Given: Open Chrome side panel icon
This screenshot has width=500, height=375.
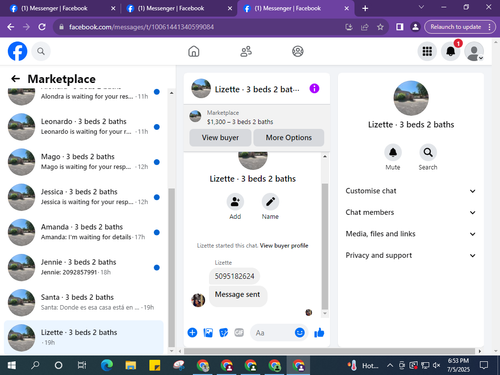Looking at the screenshot, I should [399, 27].
